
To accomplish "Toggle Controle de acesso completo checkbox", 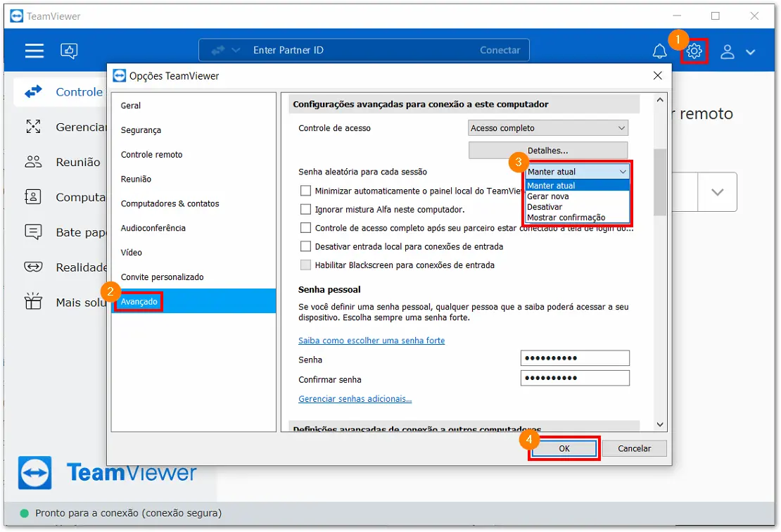I will pos(305,227).
